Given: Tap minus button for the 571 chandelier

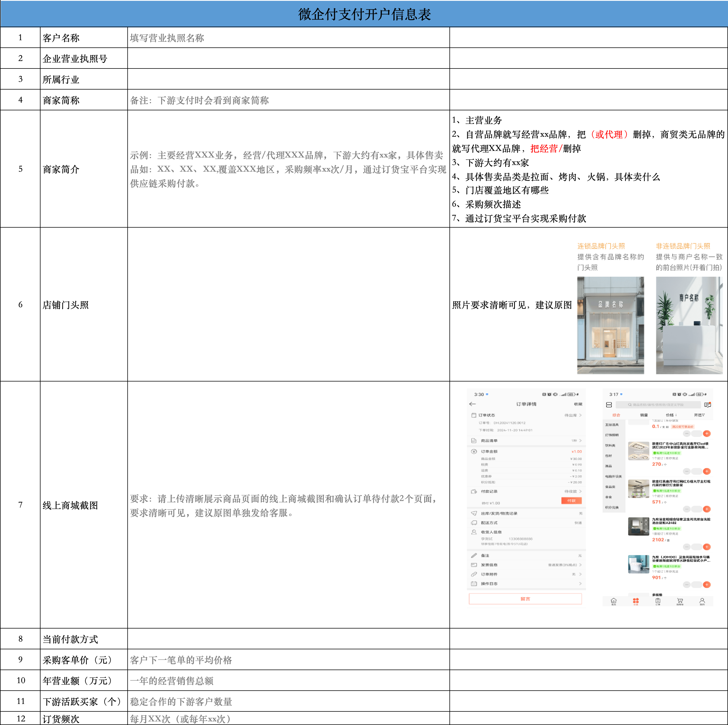Looking at the screenshot, I should pos(687,509).
